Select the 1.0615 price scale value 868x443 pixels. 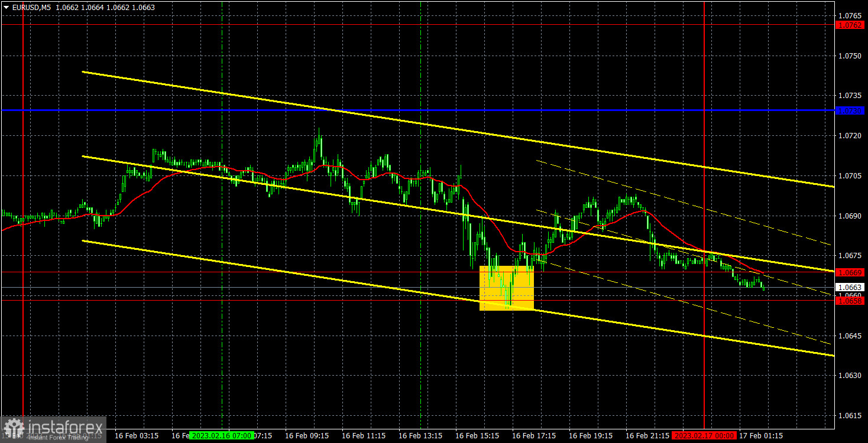click(x=850, y=416)
